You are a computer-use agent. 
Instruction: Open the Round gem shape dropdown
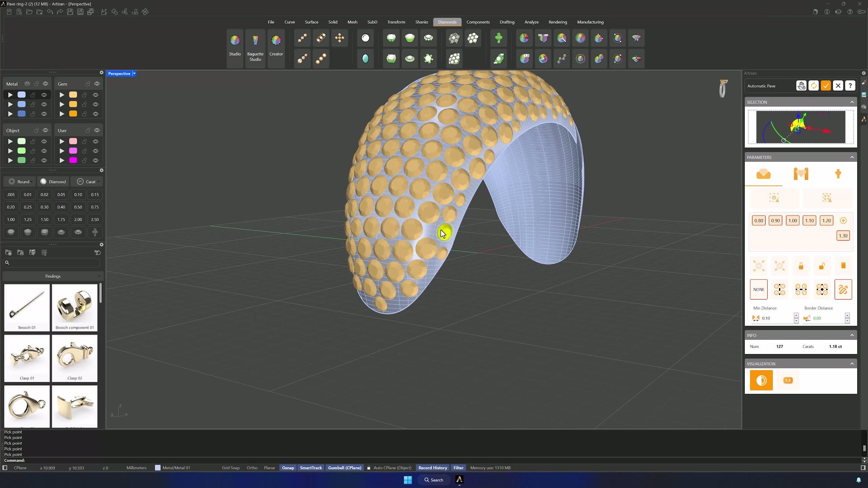coord(20,182)
